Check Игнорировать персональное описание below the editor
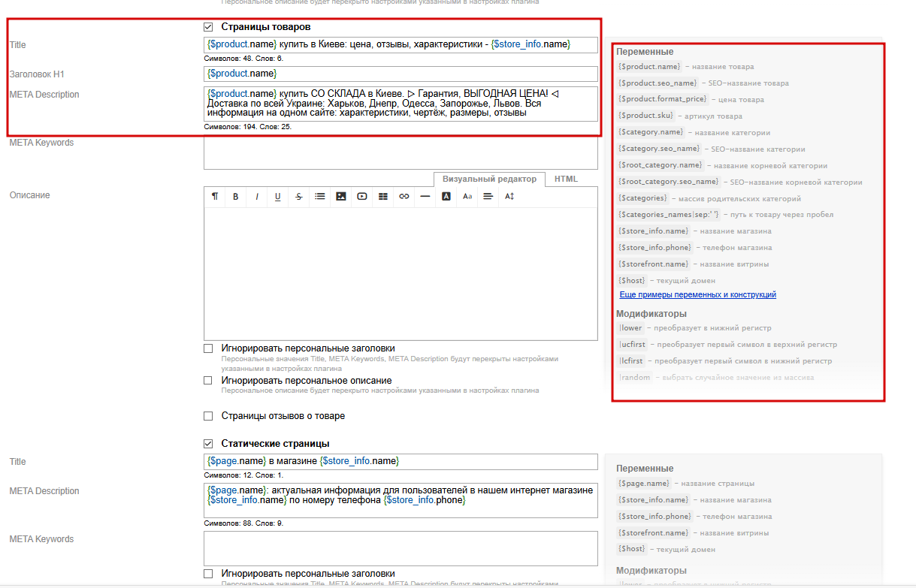The width and height of the screenshot is (916, 588). point(208,381)
